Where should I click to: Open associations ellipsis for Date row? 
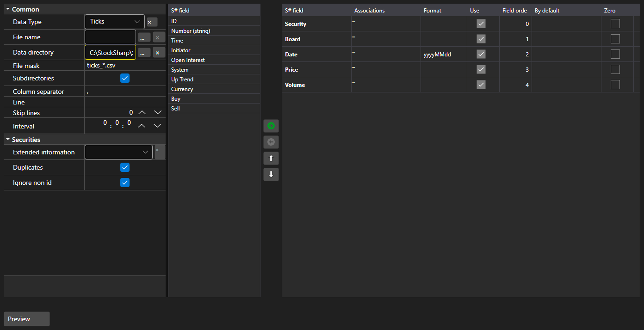point(353,51)
